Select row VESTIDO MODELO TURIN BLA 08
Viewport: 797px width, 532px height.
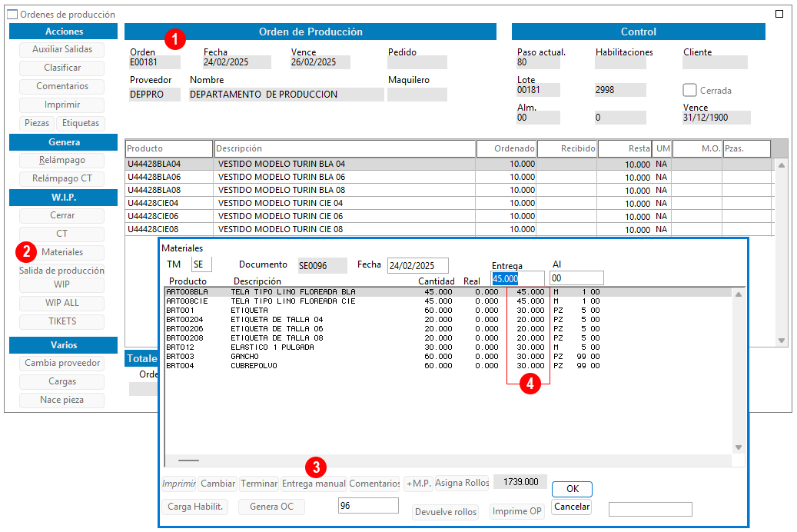(x=449, y=190)
